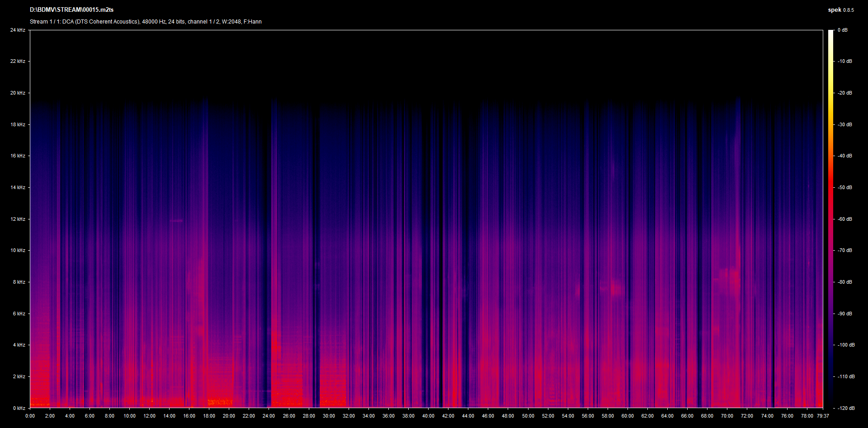Click the -120 dB scale label
This screenshot has width=868, height=428.
coord(846,408)
